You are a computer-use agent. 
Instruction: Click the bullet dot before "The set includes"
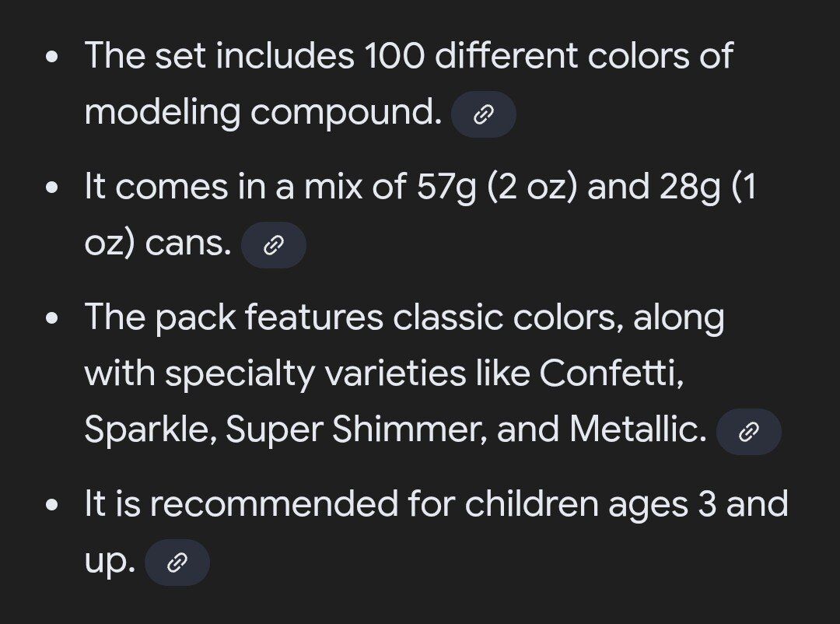click(x=51, y=58)
